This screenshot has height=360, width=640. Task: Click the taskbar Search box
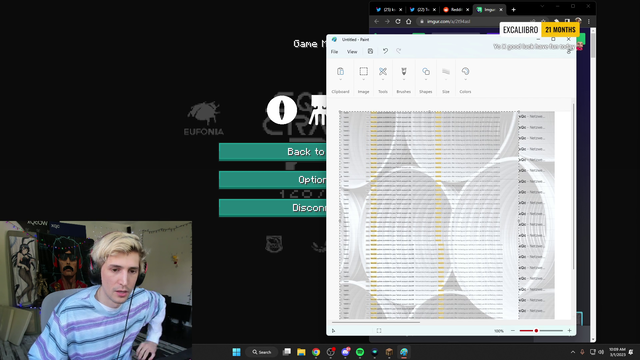pyautogui.click(x=262, y=352)
